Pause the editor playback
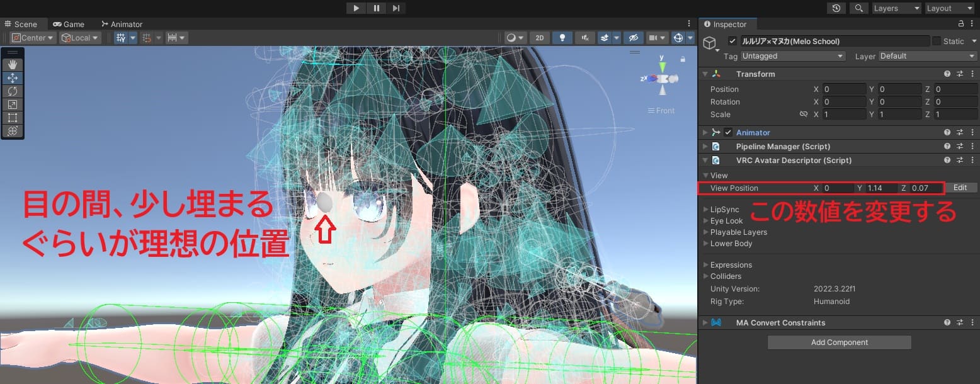980x384 pixels. tap(376, 8)
